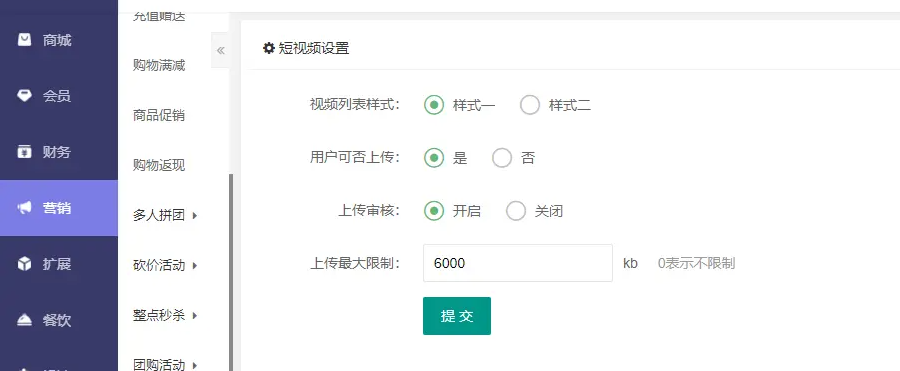The width and height of the screenshot is (900, 371).
Task: Open the 商城 shop icon in sidebar
Action: click(24, 40)
